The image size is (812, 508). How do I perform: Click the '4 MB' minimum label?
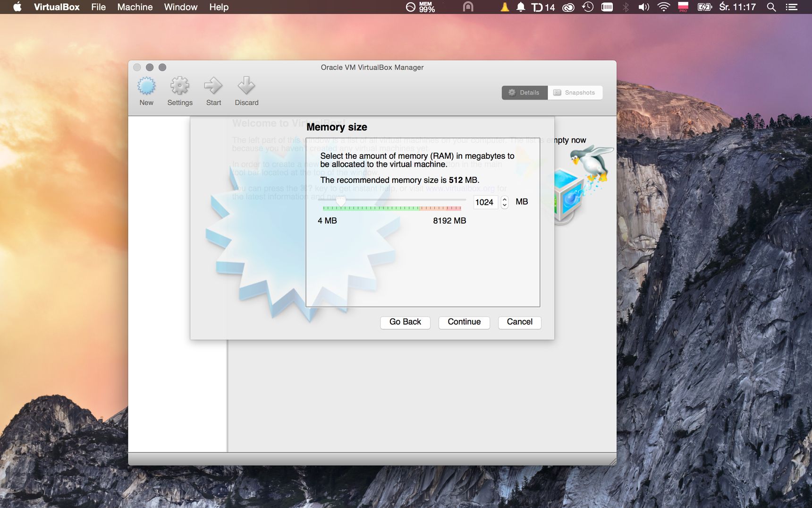coord(327,221)
